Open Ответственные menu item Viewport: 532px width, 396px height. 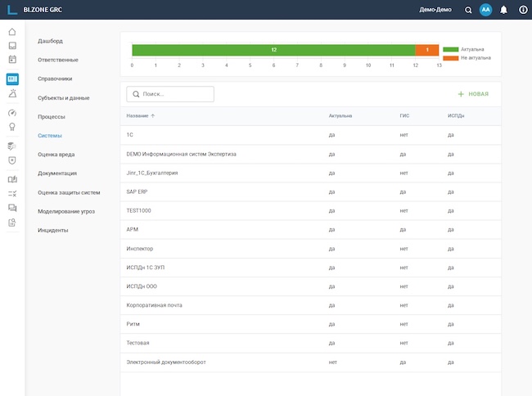click(58, 60)
